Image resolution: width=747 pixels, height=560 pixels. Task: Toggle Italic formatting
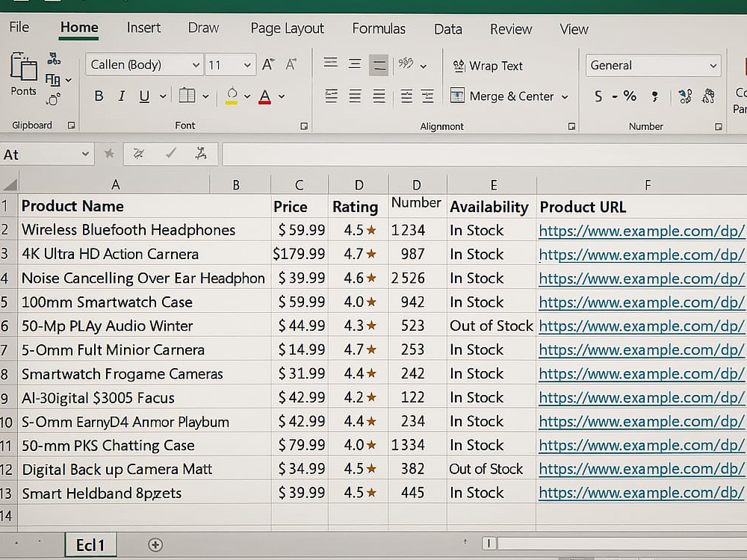(122, 96)
